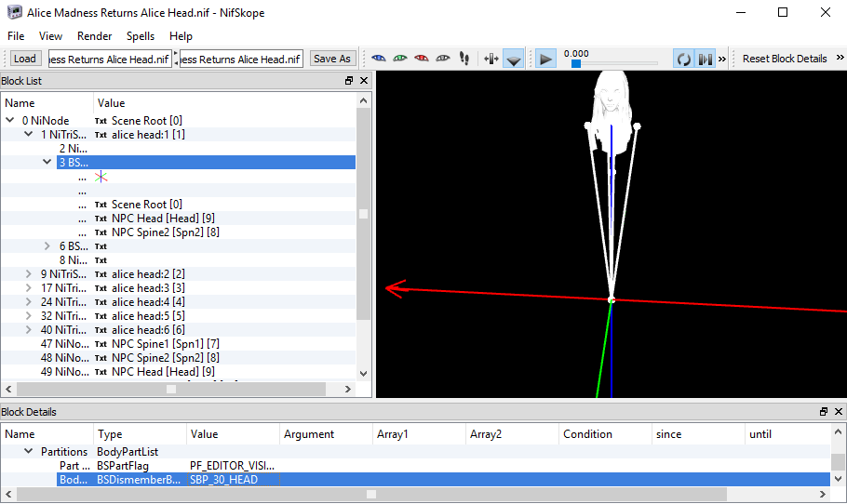The height and width of the screenshot is (504, 847).
Task: Select the NPC Head [Head] [9] child row
Action: (179, 218)
